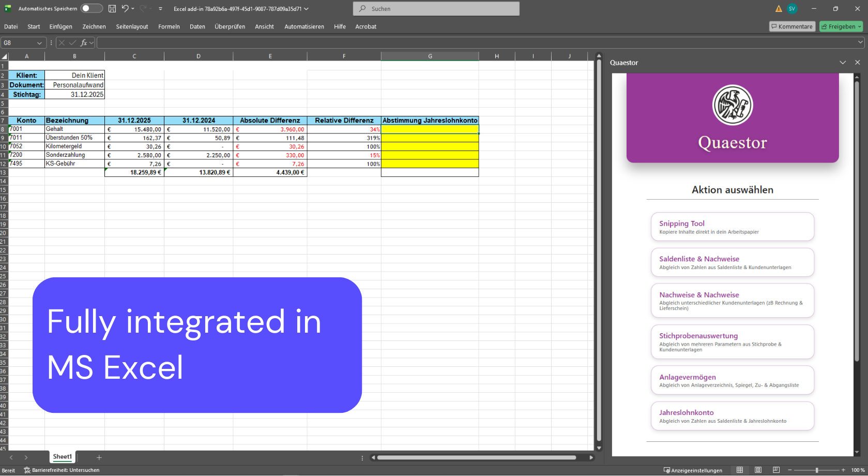Screen dimensions: 868x476
Task: Select cell with 'Gehalt' text
Action: [x=74, y=129]
